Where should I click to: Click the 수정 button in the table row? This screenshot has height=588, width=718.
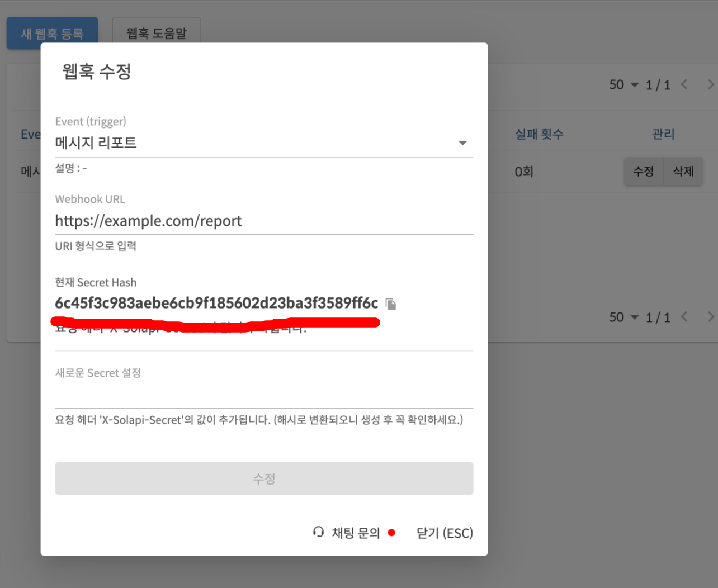coord(643,171)
